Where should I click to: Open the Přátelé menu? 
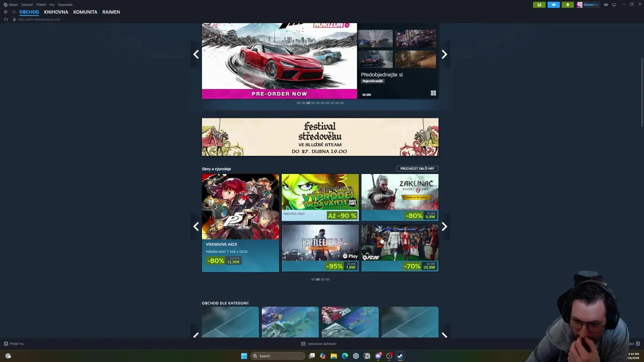[x=41, y=5]
